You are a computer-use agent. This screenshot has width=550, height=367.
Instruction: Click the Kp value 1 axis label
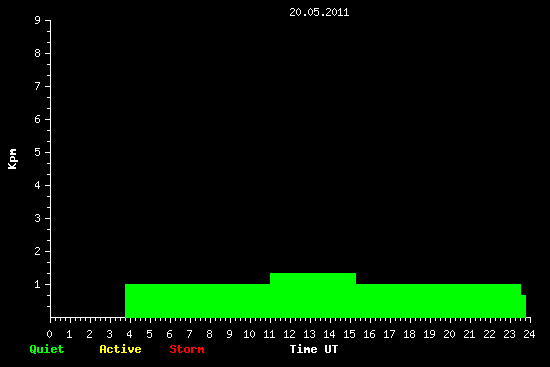(x=38, y=284)
